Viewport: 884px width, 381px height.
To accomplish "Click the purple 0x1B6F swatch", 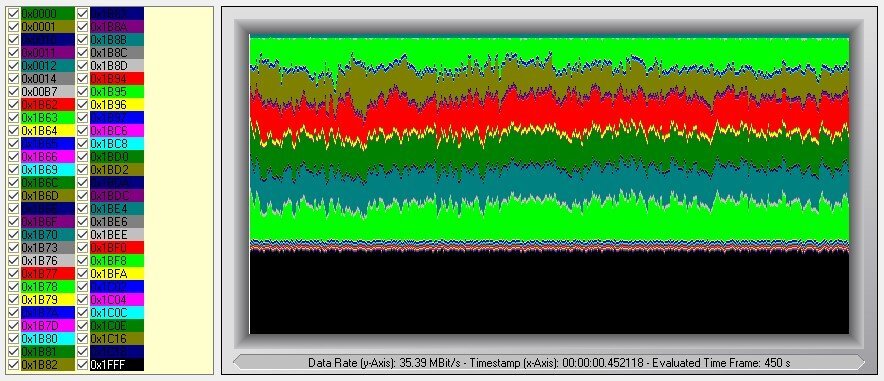I will tap(47, 221).
